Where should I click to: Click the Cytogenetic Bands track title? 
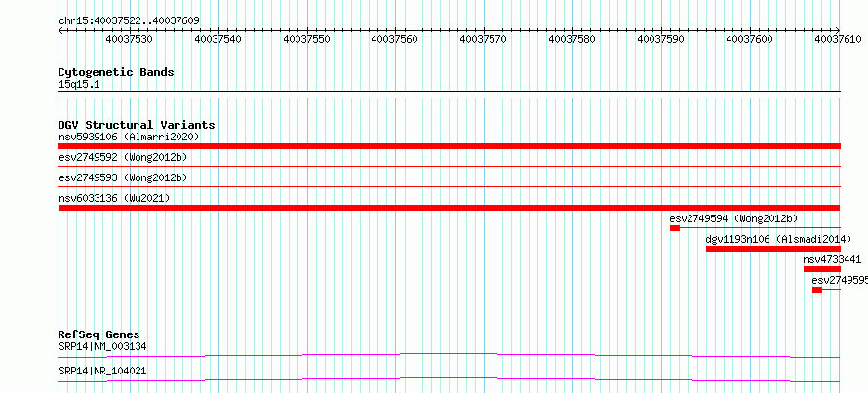coord(116,72)
